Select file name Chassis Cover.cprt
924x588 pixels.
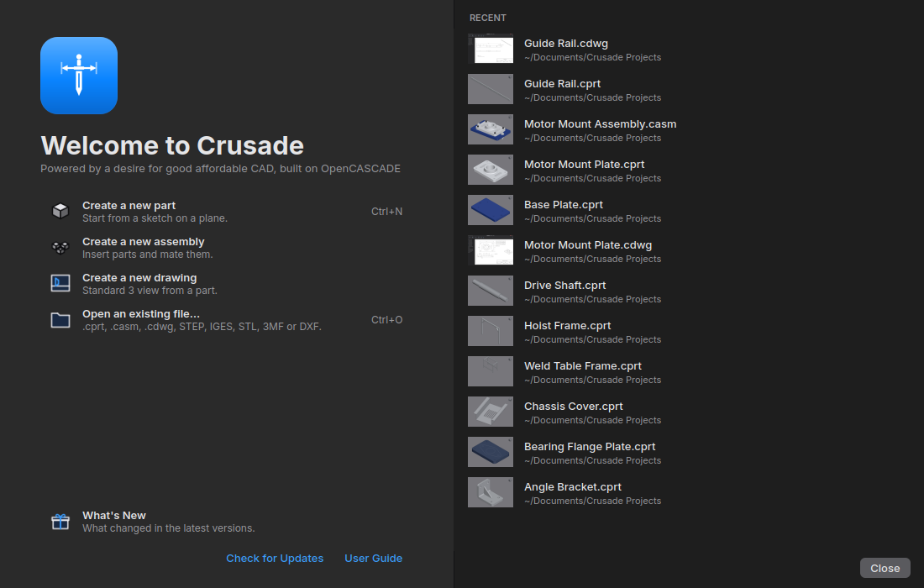click(x=574, y=407)
